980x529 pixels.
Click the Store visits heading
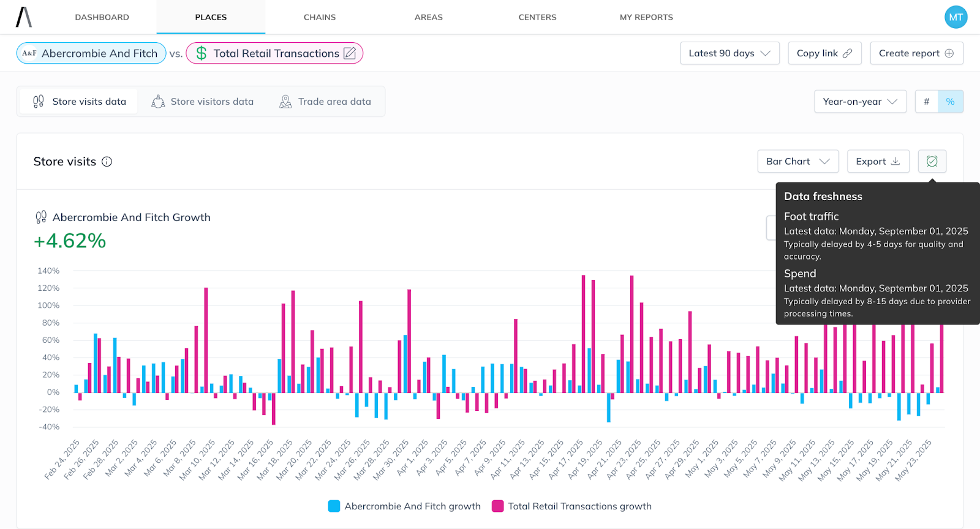coord(65,162)
